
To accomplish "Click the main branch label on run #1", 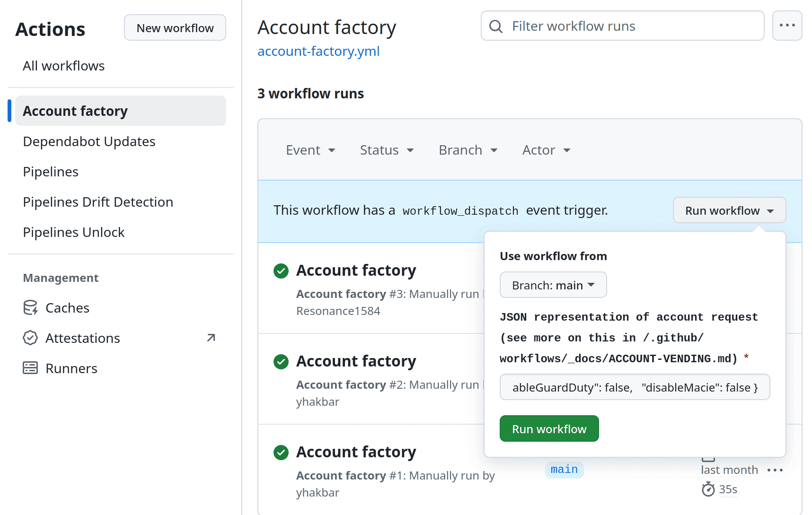I will [x=564, y=470].
